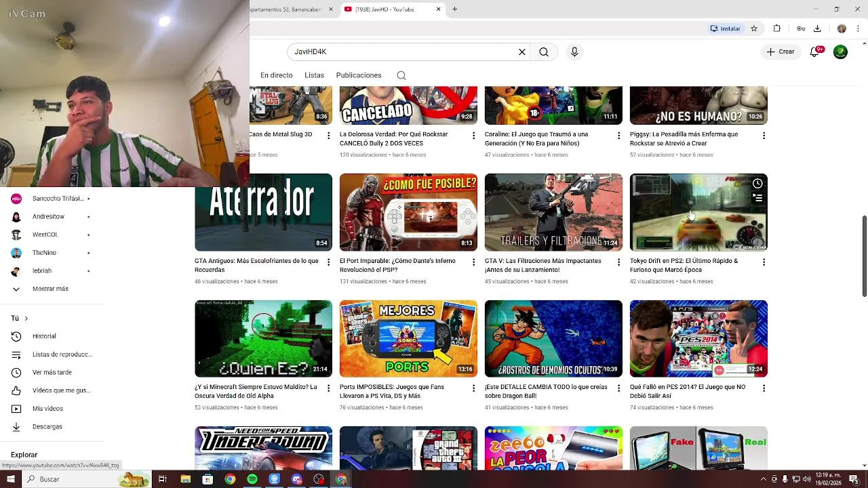Open the YouTube account avatar menu
The width and height of the screenshot is (868, 488).
(840, 52)
